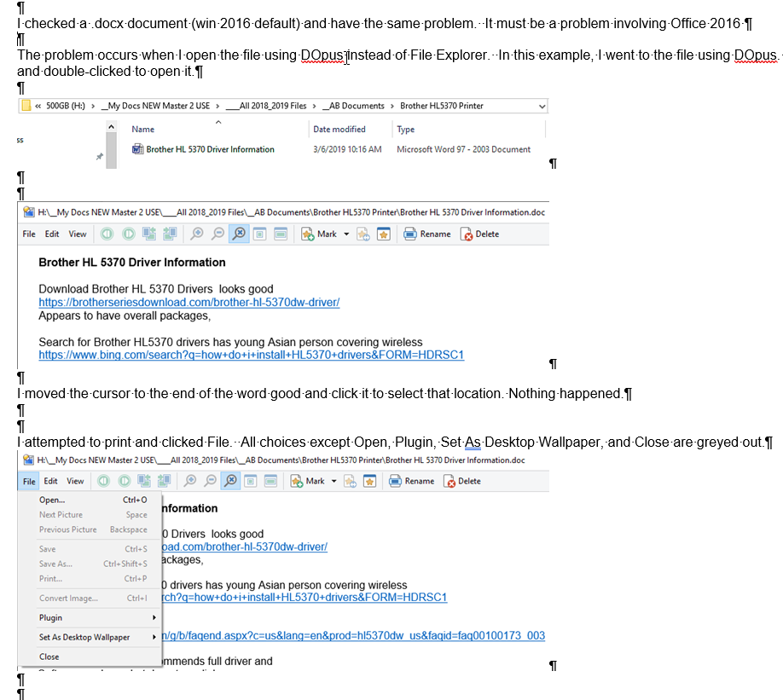This screenshot has height=700, width=783.
Task: Select greyed Convert Image... menu entry
Action: [x=90, y=599]
